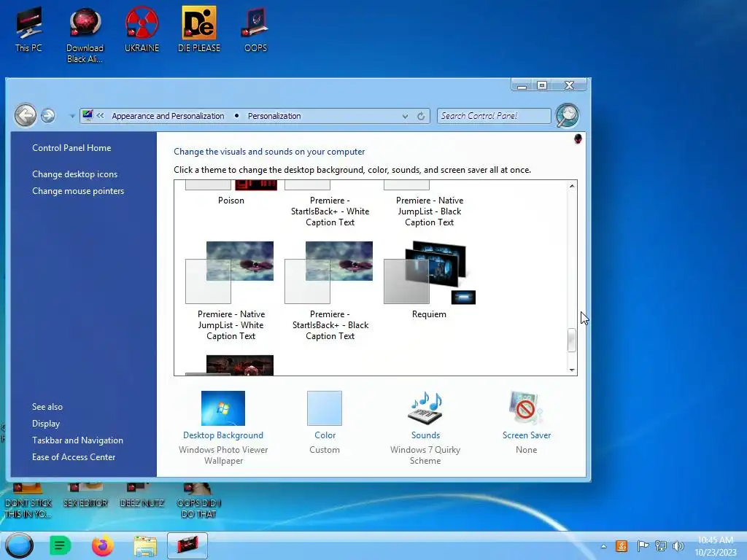The height and width of the screenshot is (560, 747).
Task: Open recent locations dropdown arrow
Action: 72,116
